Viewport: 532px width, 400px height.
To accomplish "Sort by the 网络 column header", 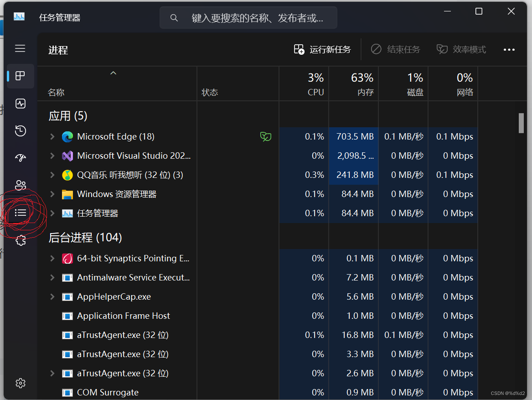I will pyautogui.click(x=453, y=84).
